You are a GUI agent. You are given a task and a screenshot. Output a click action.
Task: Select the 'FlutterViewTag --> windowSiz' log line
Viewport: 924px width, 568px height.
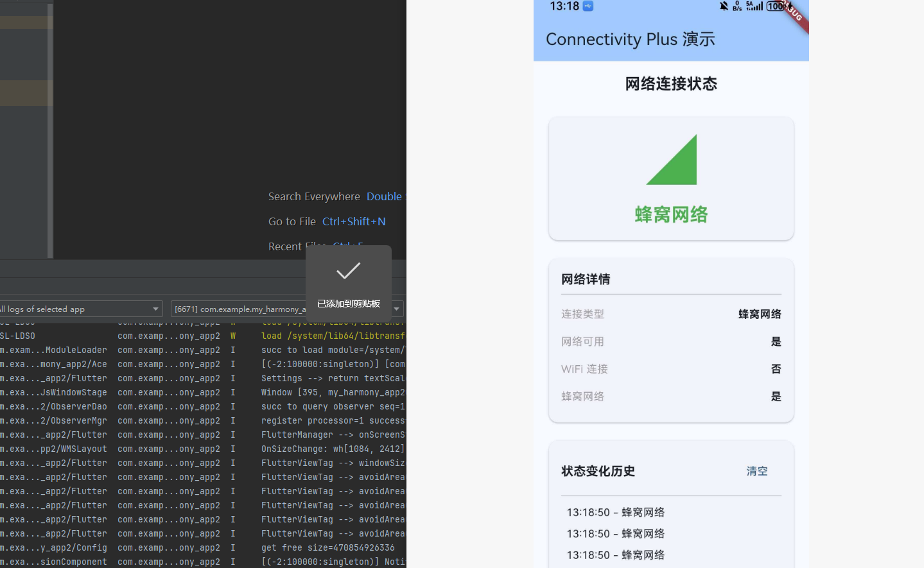333,463
